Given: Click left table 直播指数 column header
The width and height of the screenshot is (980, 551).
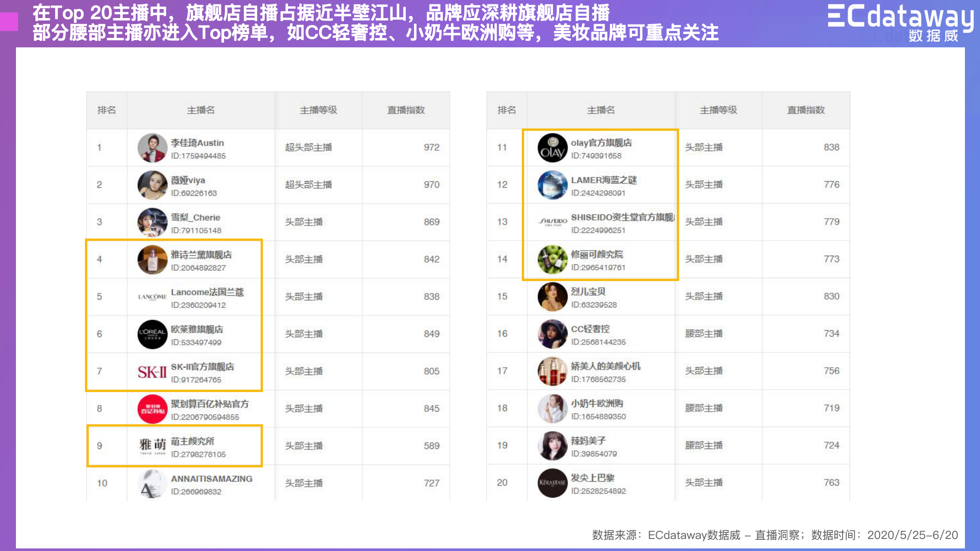Looking at the screenshot, I should (x=406, y=110).
